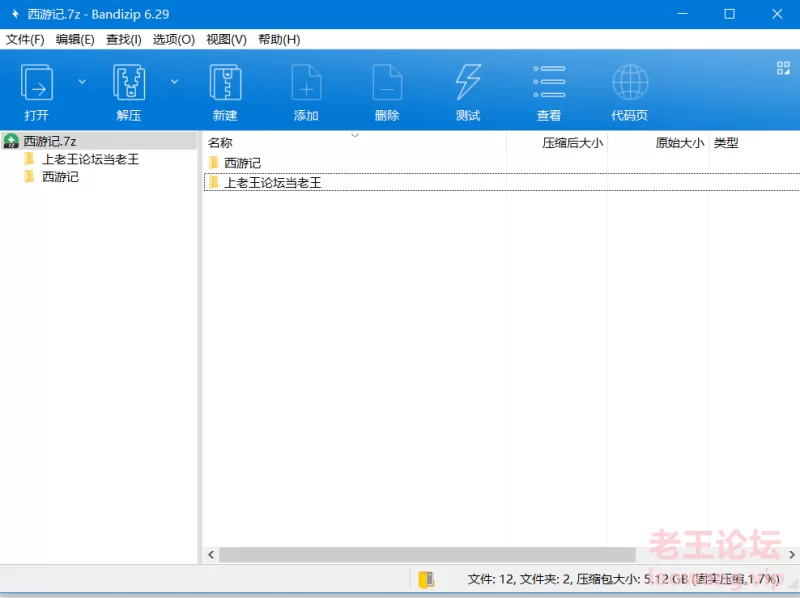Image resolution: width=800 pixels, height=598 pixels.
Task: Click the Extract (解压) toolbar icon
Action: [129, 82]
